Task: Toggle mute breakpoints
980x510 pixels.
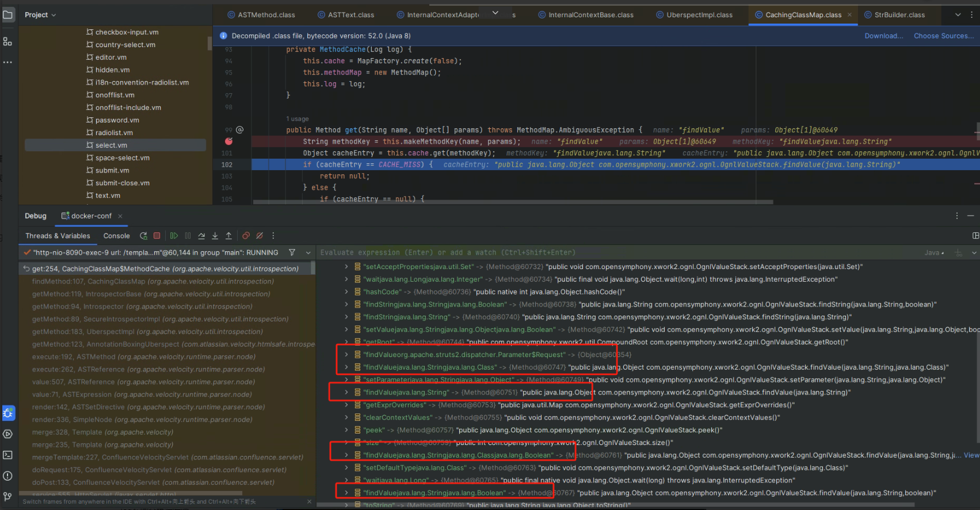Action: [260, 236]
